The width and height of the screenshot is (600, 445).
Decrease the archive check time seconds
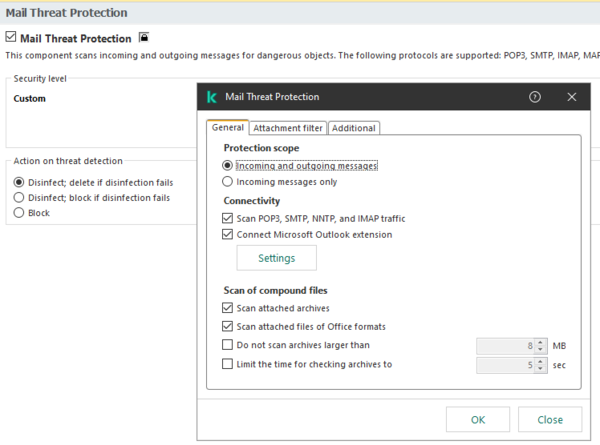(x=541, y=368)
